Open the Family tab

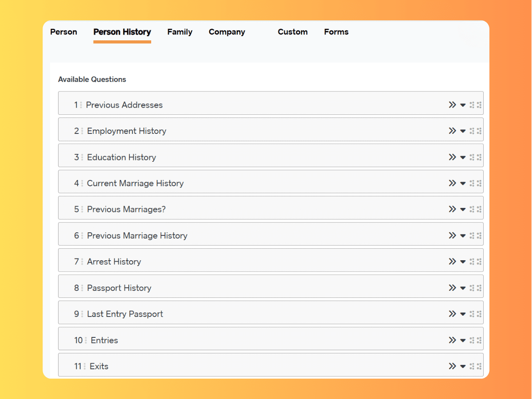pos(180,32)
